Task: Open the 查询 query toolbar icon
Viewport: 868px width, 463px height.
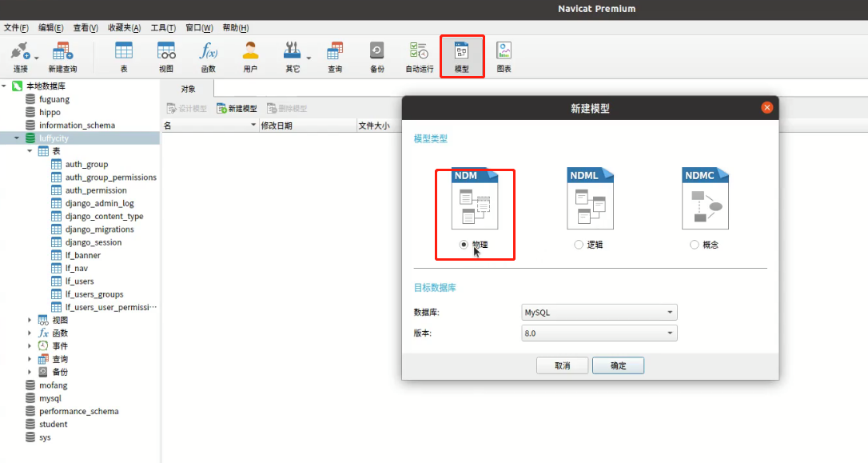Action: (335, 57)
